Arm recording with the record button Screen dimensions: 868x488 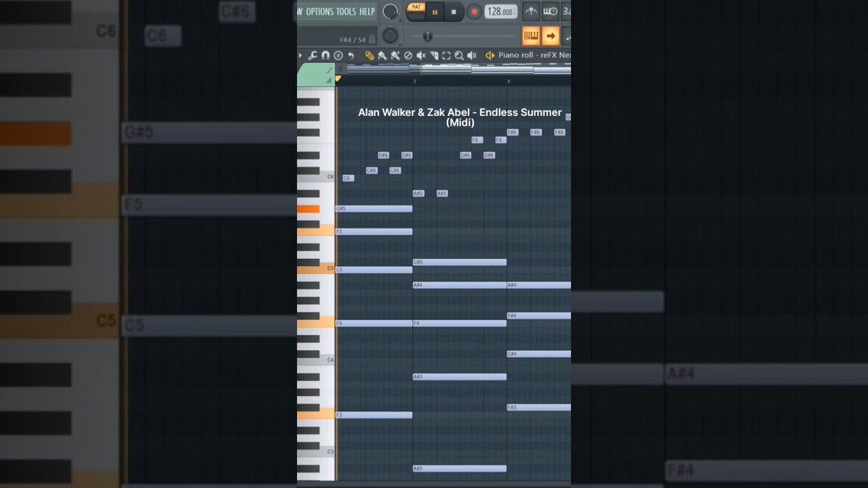474,12
